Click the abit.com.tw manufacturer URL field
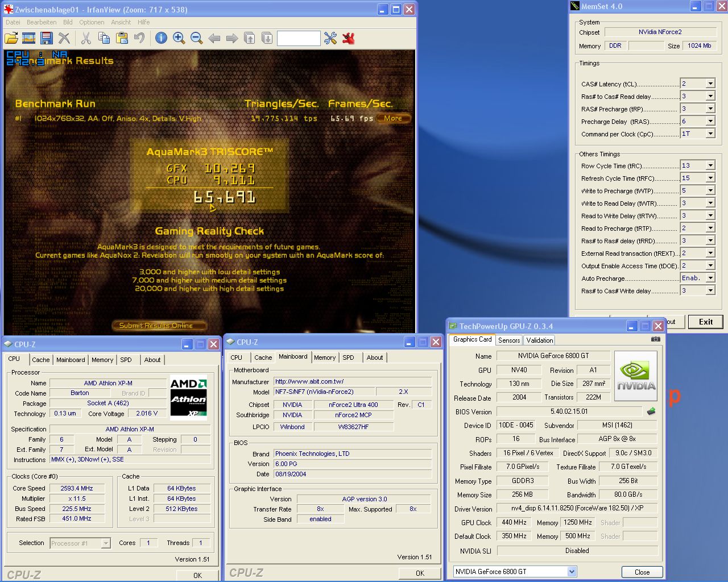This screenshot has width=728, height=582. (353, 381)
